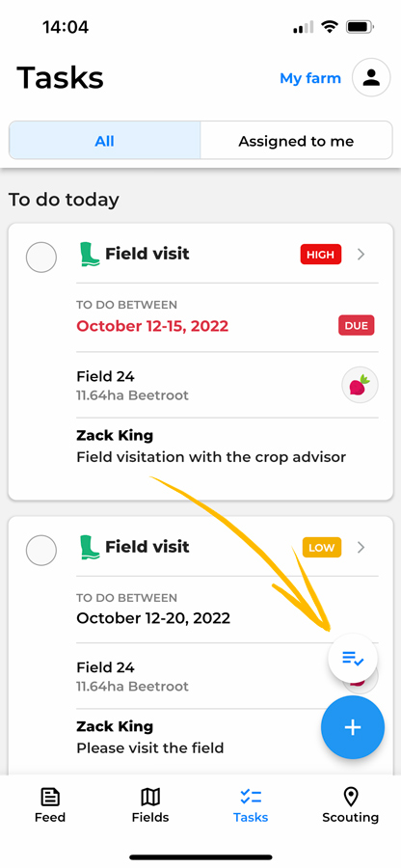The height and width of the screenshot is (868, 401).
Task: Expand the HIGH field visit chevron
Action: [x=361, y=254]
